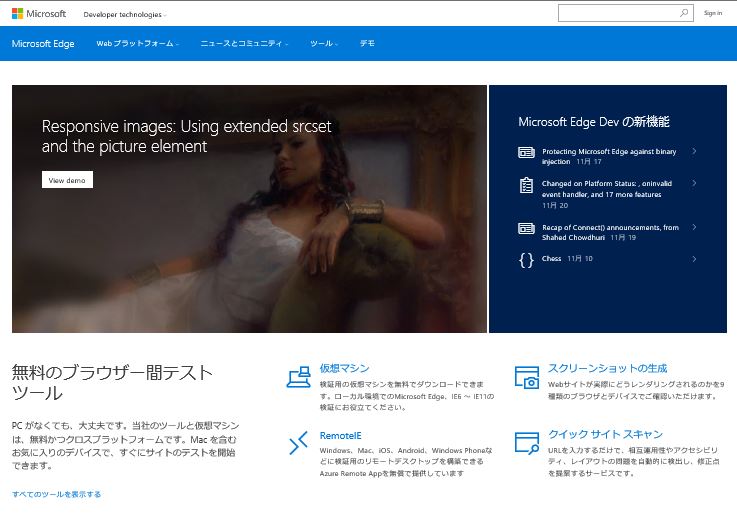737x518 pixels.
Task: Open Recap of Connect() announcements article
Action: 611,232
